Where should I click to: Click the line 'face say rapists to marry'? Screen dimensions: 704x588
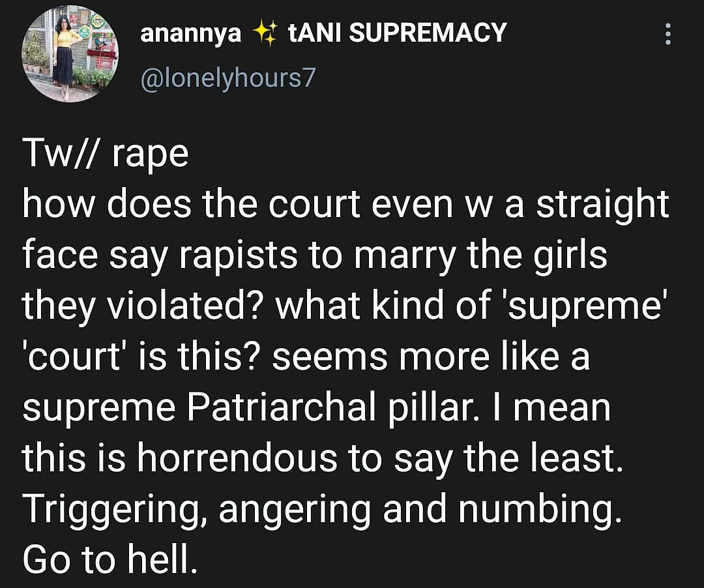314,255
